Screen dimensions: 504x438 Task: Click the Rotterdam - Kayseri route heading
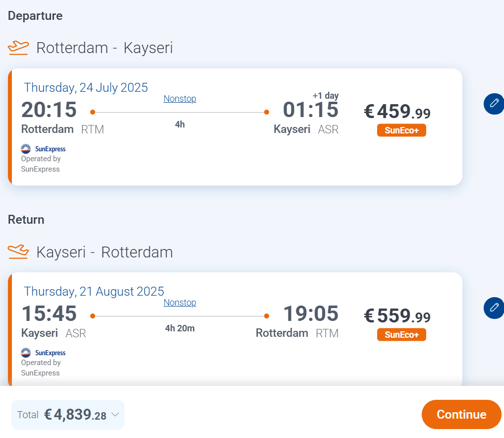coord(105,48)
